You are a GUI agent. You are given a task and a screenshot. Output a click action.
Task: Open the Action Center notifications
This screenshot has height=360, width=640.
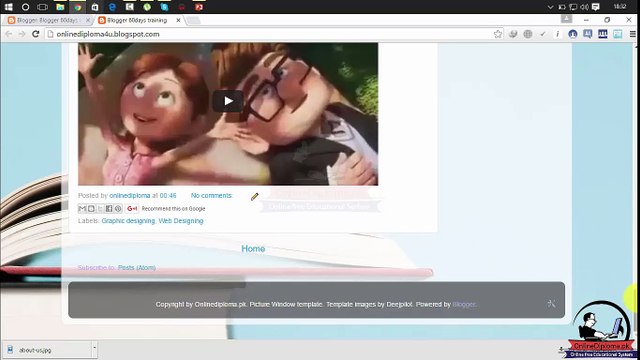pyautogui.click(x=596, y=7)
